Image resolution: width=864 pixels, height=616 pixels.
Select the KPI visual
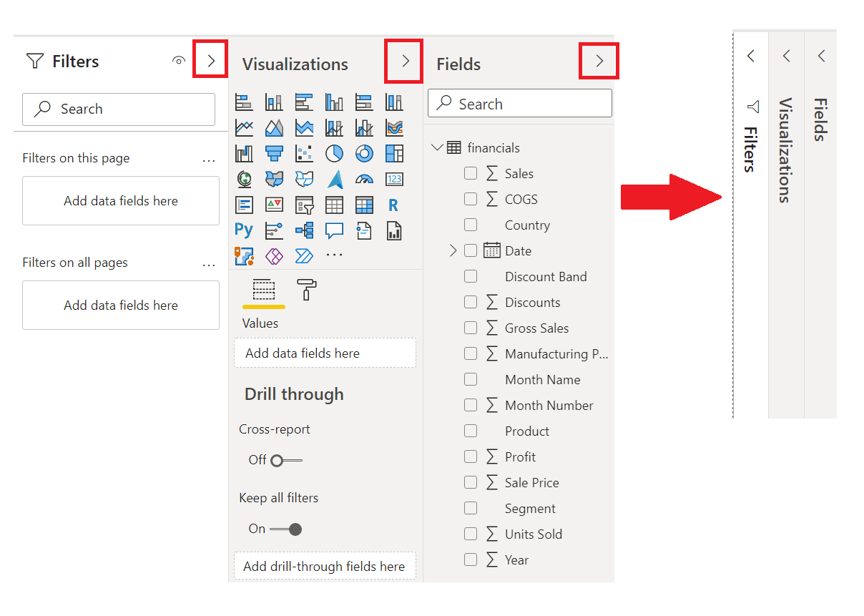274,205
